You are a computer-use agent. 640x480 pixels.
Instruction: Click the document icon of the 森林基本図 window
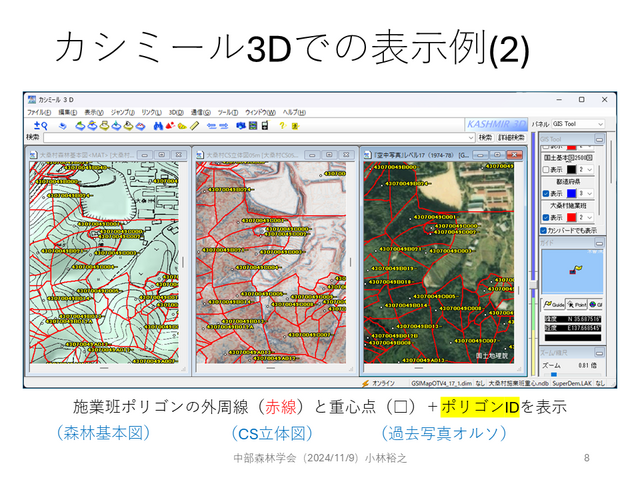tap(33, 155)
